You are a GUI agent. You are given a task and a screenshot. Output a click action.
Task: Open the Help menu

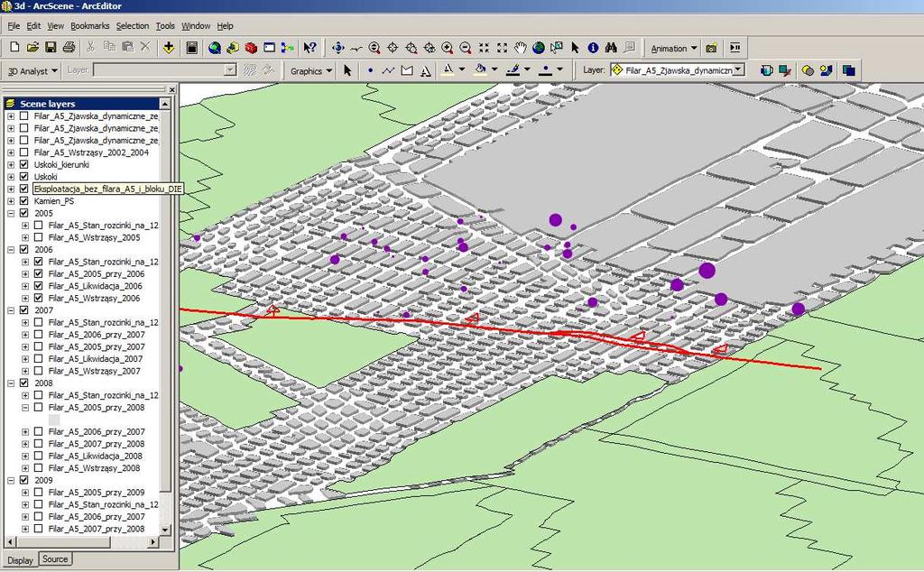coord(225,26)
